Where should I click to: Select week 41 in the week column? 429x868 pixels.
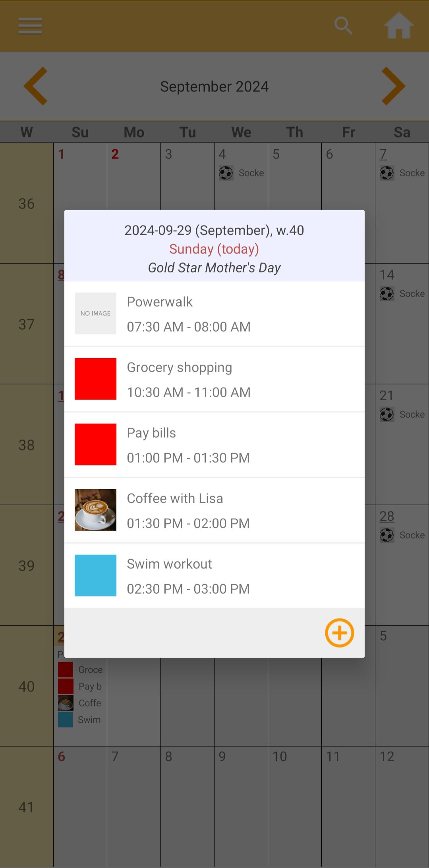coord(26,807)
